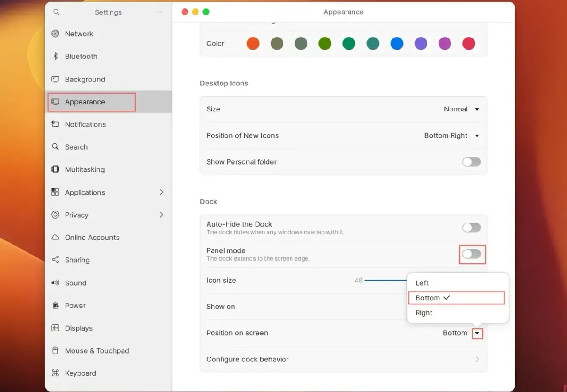The height and width of the screenshot is (392, 567).
Task: Expand the Applications section chevron
Action: click(x=161, y=192)
